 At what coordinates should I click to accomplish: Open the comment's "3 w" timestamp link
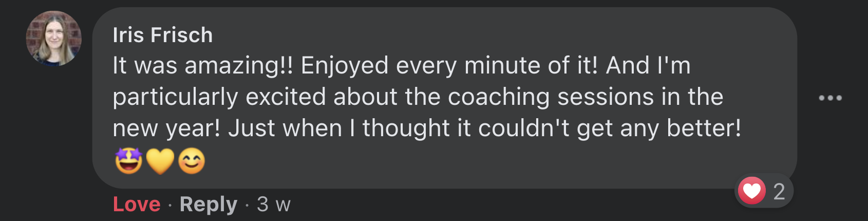274,205
